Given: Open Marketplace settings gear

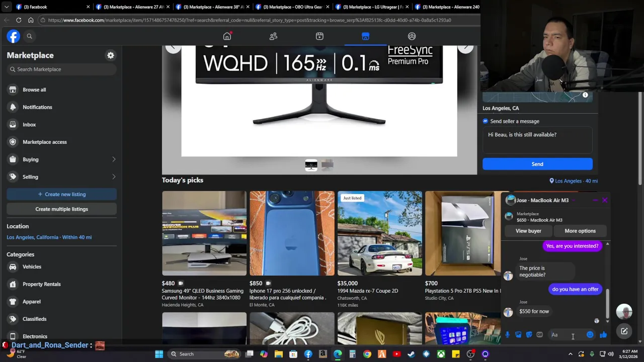Looking at the screenshot, I should tap(111, 55).
